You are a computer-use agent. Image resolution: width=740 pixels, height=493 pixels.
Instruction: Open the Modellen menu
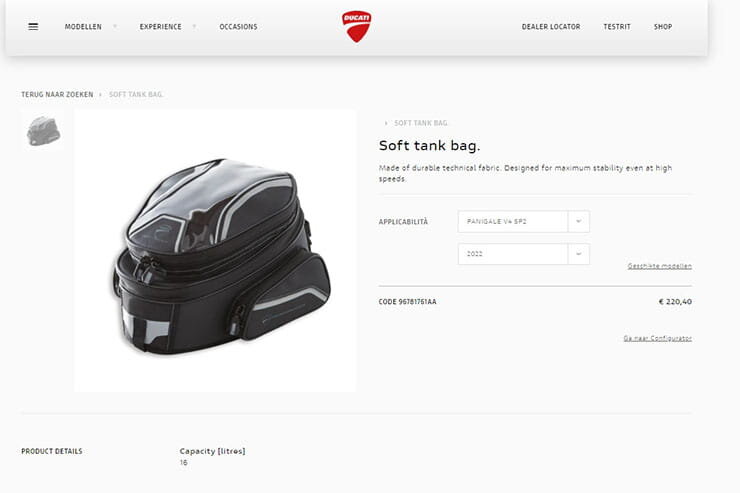pyautogui.click(x=83, y=27)
